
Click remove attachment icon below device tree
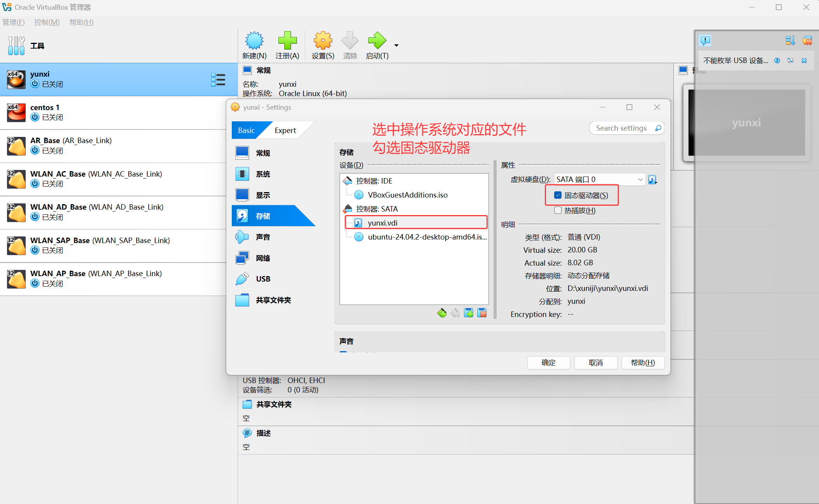(x=482, y=313)
